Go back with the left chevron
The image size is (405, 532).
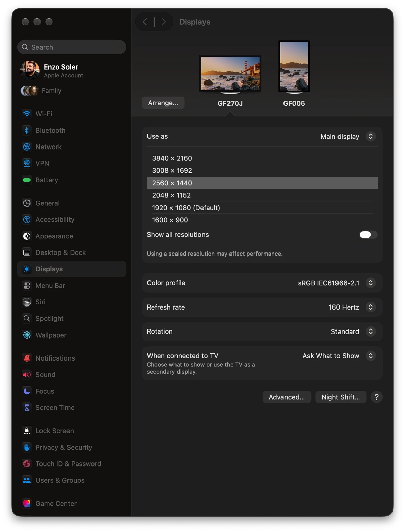coord(145,22)
